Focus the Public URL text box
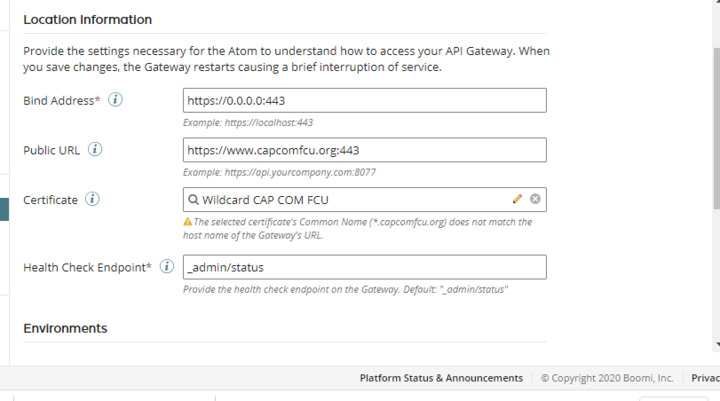The height and width of the screenshot is (401, 720). (x=365, y=150)
